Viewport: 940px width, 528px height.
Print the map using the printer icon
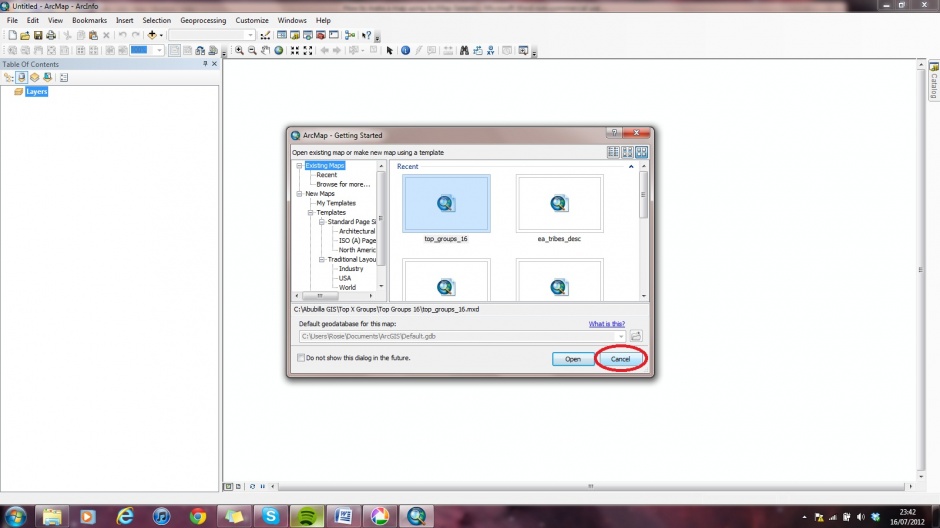pyautogui.click(x=51, y=35)
